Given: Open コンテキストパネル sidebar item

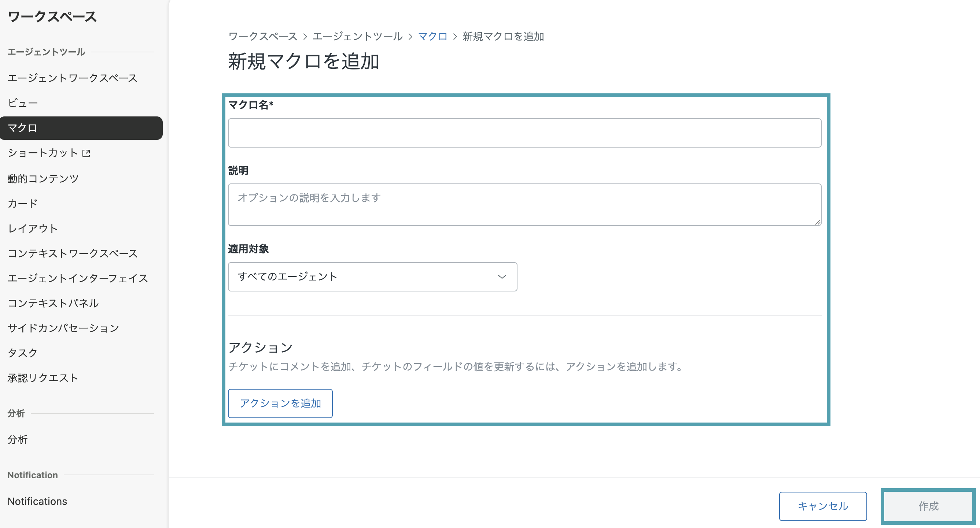Looking at the screenshot, I should (53, 303).
